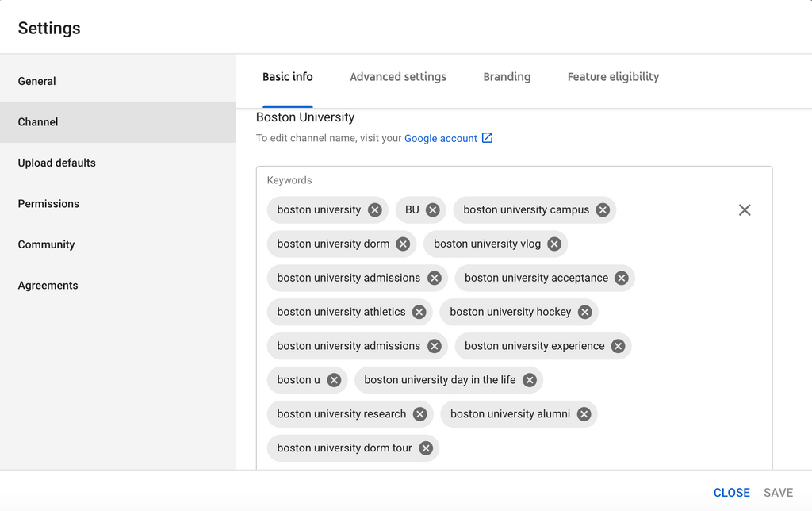Image resolution: width=812 pixels, height=511 pixels.
Task: Remove the "boston university vlog" keyword
Action: click(553, 244)
